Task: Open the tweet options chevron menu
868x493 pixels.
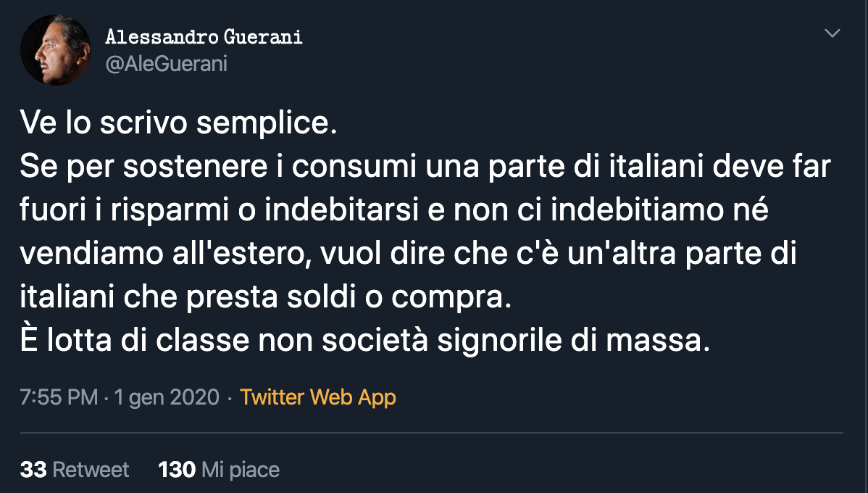Action: [833, 33]
